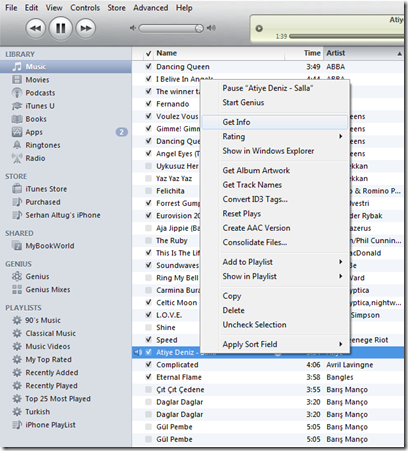The image size is (408, 451).
Task: Expand the Rating submenu
Action: click(x=275, y=136)
